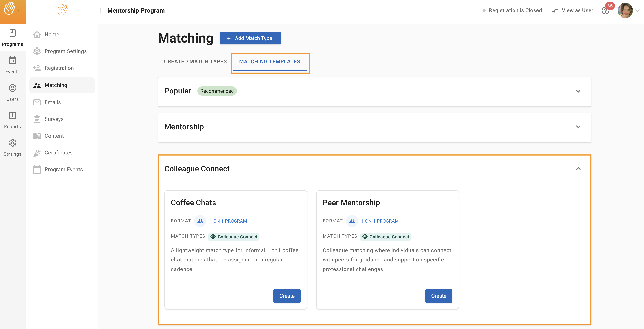Click the Surveys clipboard icon

coord(37,119)
